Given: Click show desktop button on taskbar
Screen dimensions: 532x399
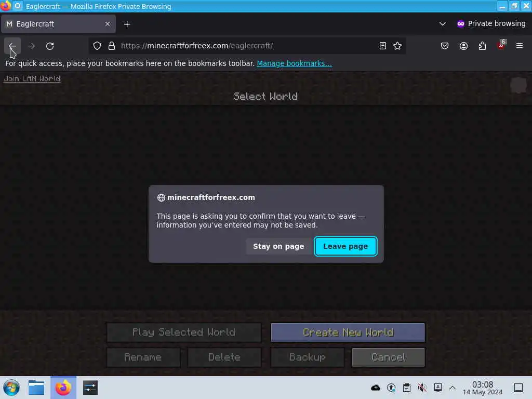Looking at the screenshot, I should 518,388.
